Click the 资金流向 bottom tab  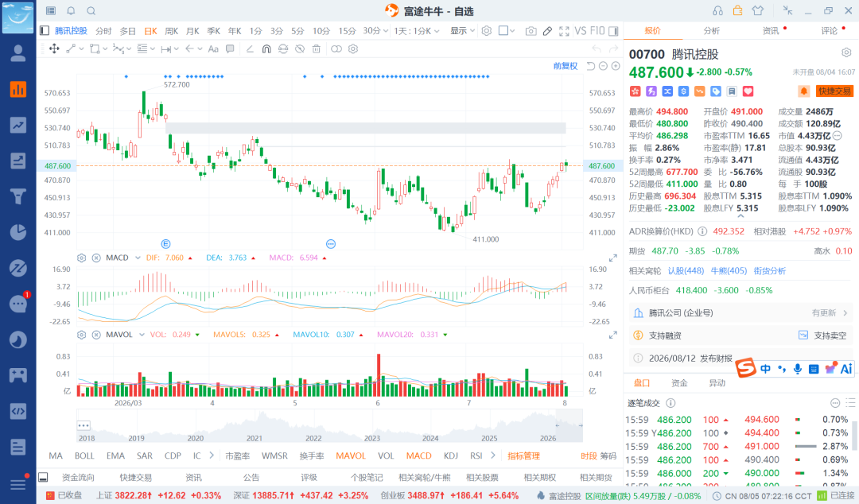click(x=78, y=478)
